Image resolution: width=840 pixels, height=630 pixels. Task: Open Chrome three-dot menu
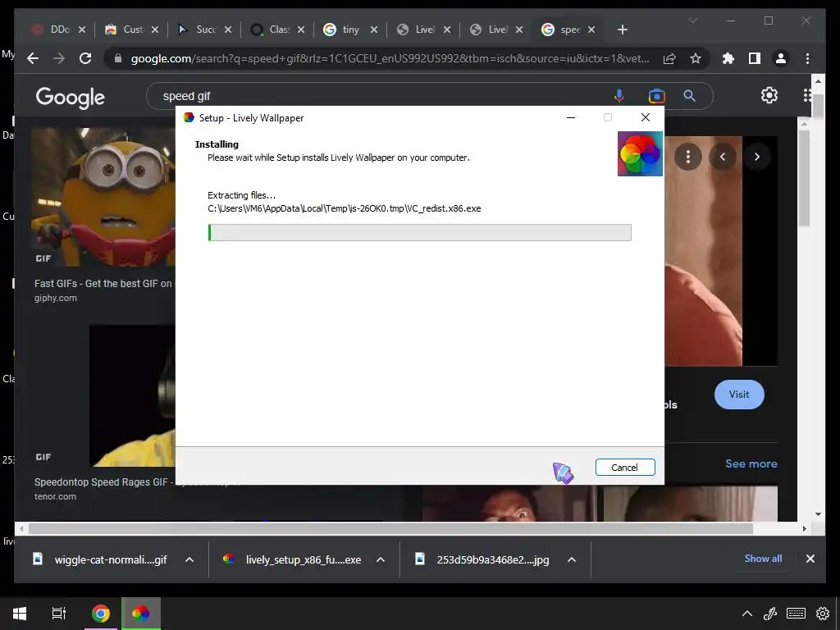tap(807, 58)
